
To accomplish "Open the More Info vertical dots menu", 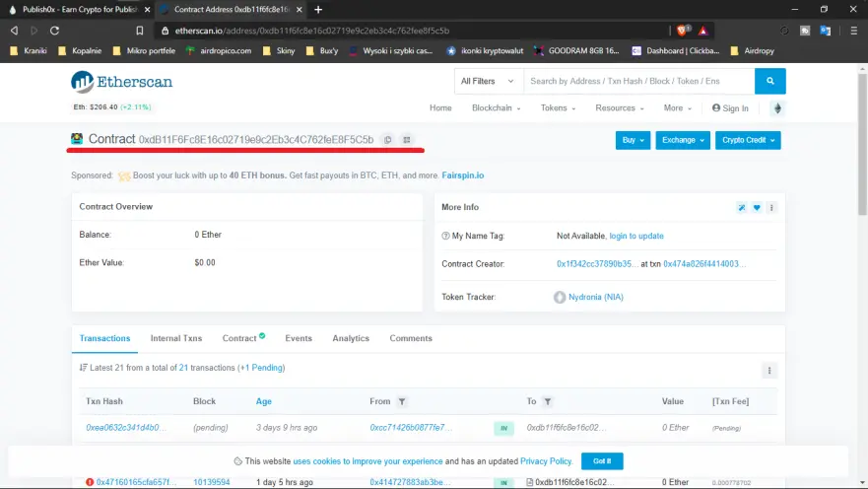I will click(771, 207).
